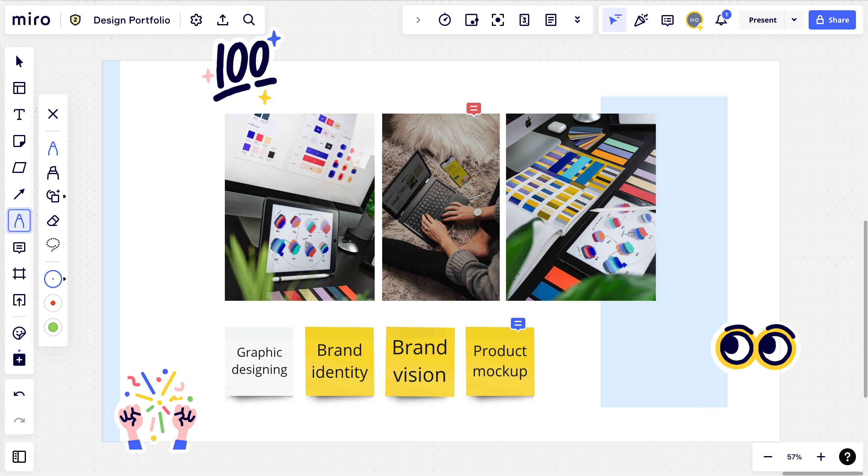
Task: Click the Share button
Action: (833, 19)
